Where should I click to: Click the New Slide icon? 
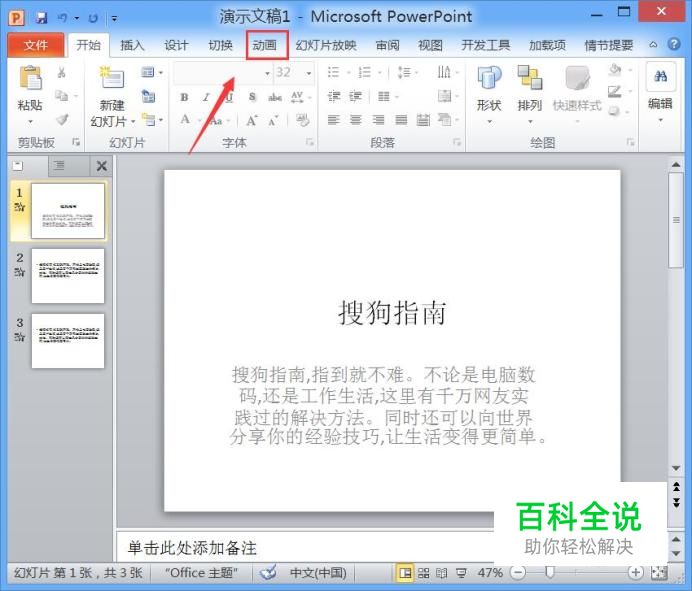tap(111, 79)
